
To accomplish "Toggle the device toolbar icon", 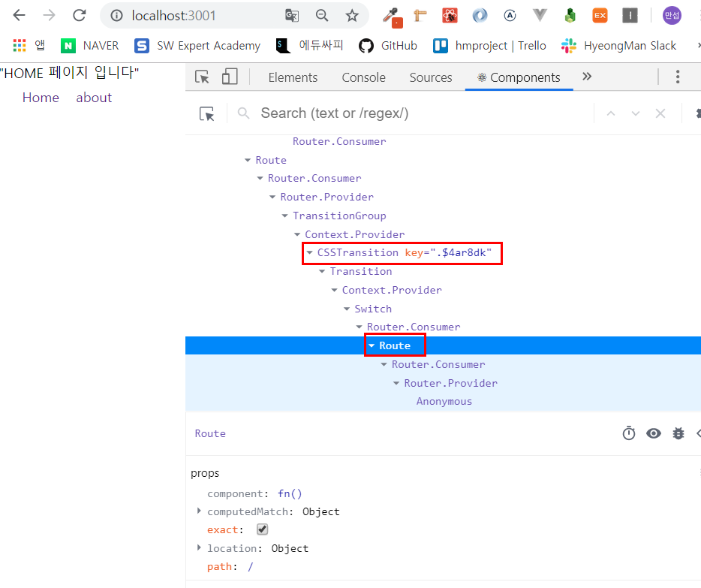I will coord(230,77).
